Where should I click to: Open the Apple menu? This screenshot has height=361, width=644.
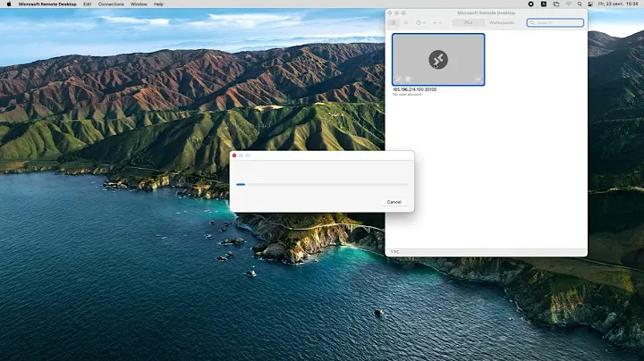tap(8, 4)
